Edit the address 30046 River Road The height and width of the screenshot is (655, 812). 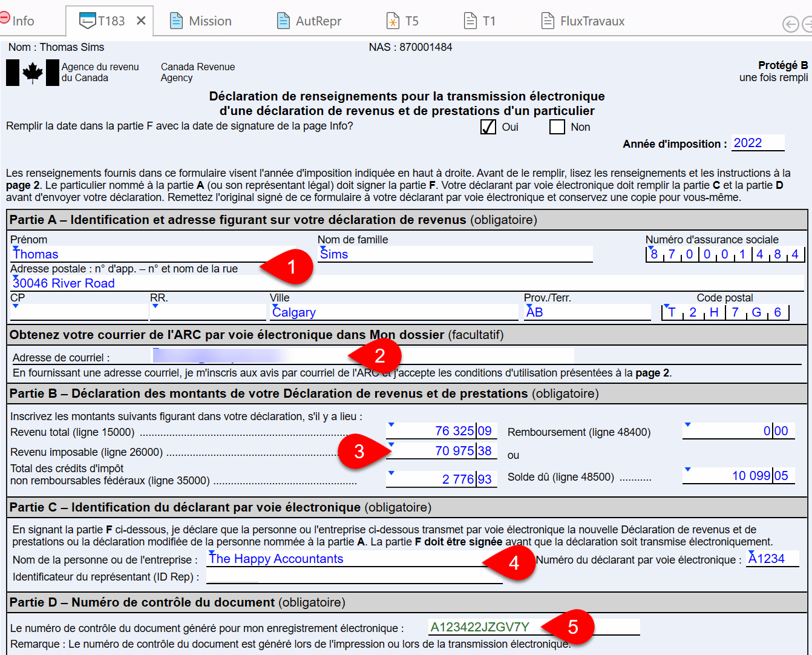click(407, 283)
